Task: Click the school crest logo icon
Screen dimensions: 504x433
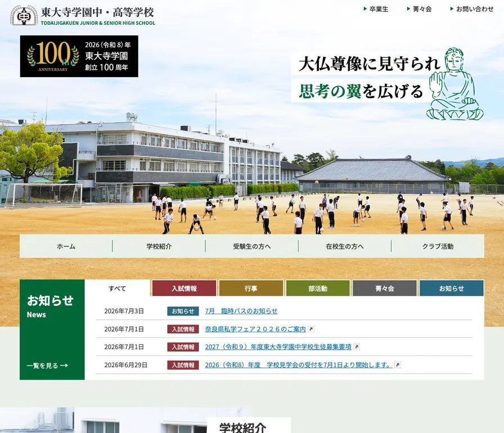Action: coord(24,15)
